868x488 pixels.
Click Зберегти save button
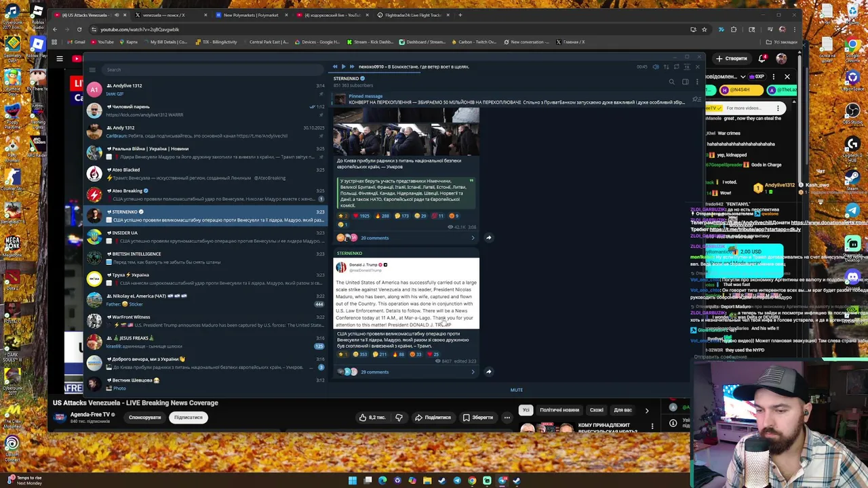[x=478, y=418]
